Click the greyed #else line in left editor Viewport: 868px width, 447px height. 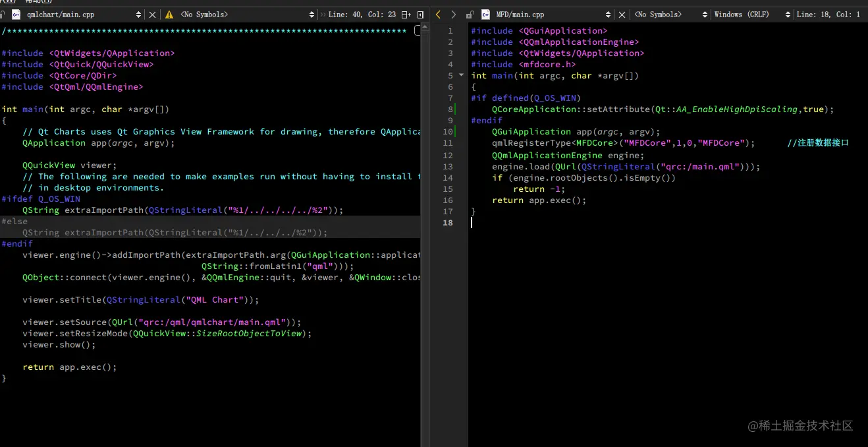(14, 222)
